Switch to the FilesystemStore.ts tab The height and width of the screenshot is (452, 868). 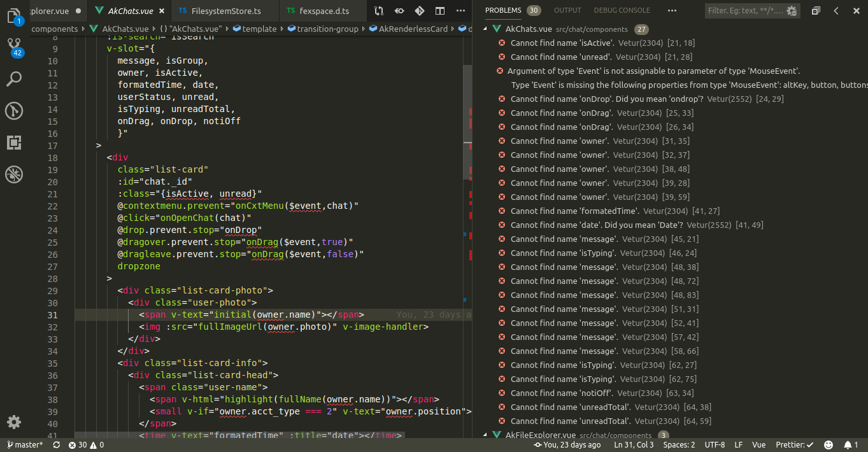225,11
